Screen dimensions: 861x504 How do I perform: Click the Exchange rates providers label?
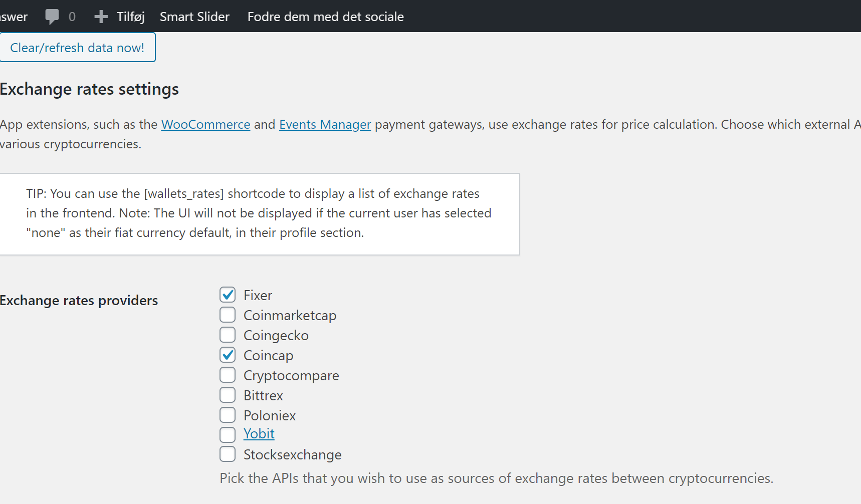79,301
